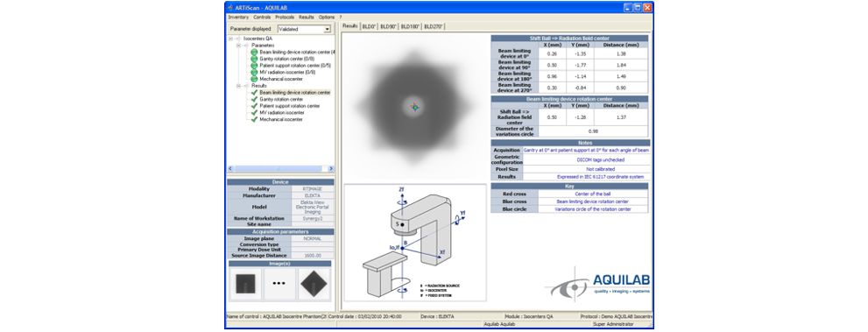The width and height of the screenshot is (868, 332).
Task: Click the green icon beside Gantry rotation center parameter
Action: click(254, 59)
